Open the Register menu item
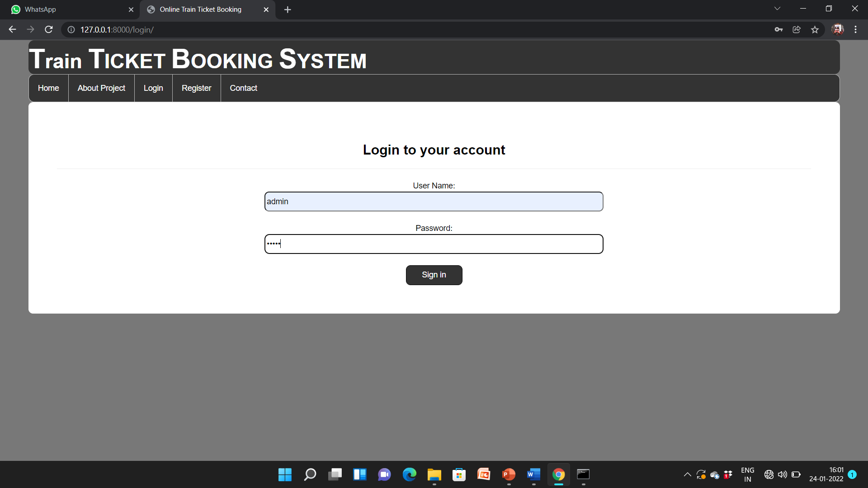 pyautogui.click(x=196, y=88)
